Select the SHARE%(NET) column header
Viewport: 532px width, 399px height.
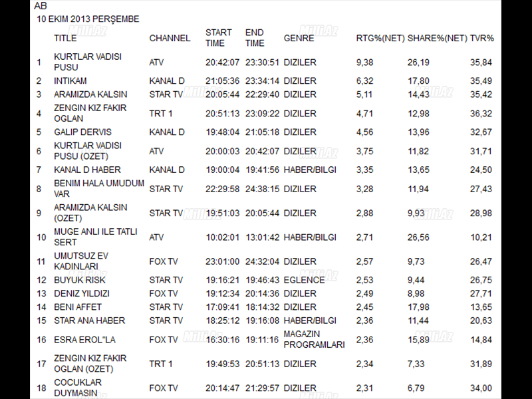(437, 38)
